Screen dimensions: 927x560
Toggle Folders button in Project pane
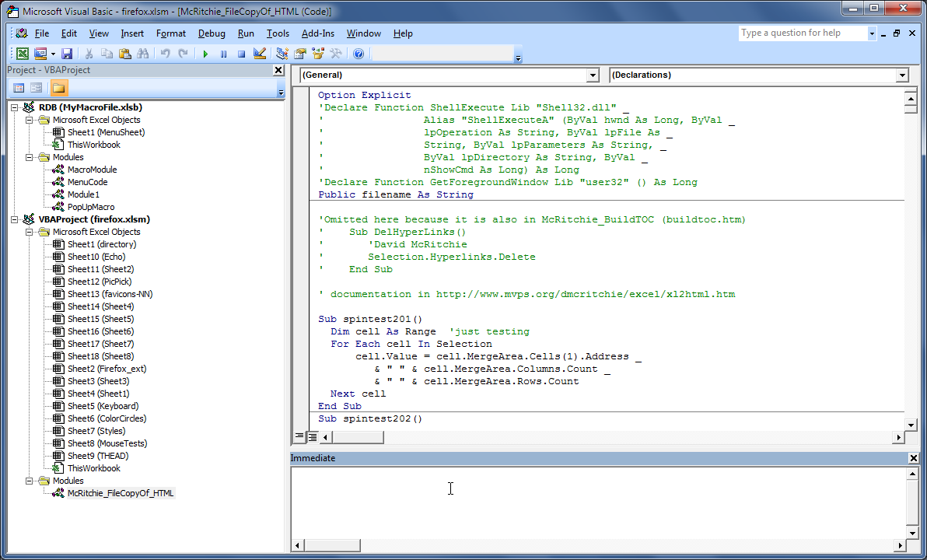tap(58, 88)
